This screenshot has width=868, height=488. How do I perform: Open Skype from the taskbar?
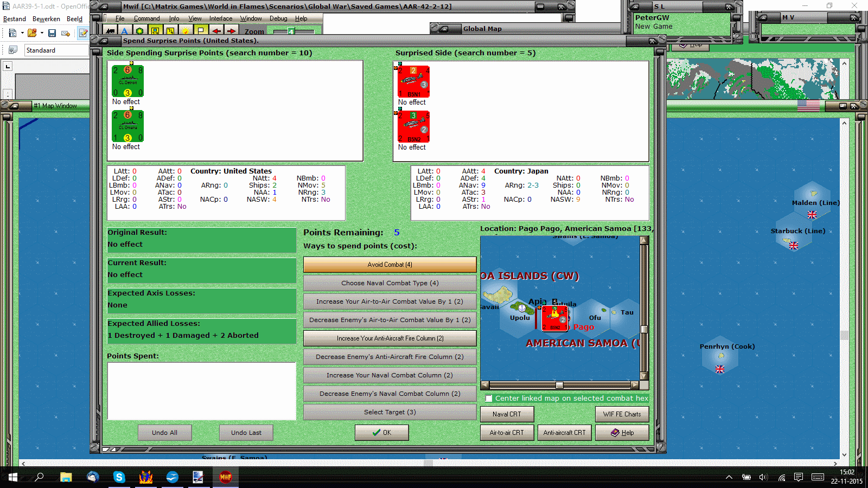pos(119,477)
